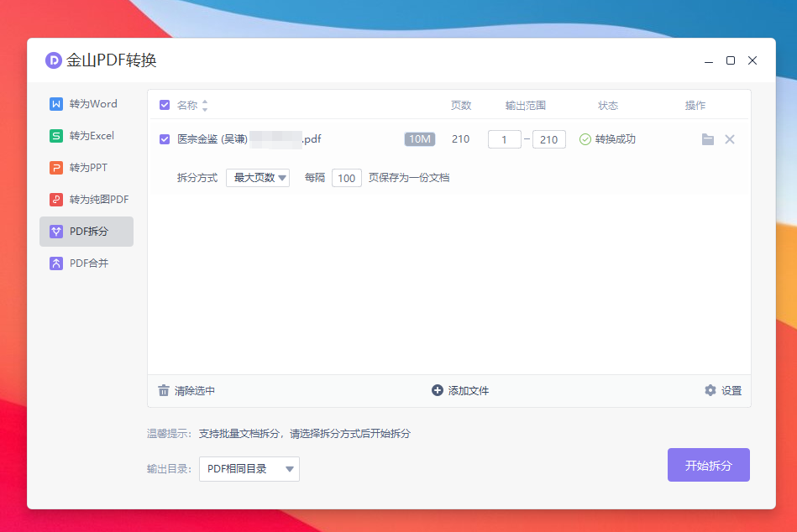The width and height of the screenshot is (797, 532).
Task: Click the end page input showing 210
Action: (x=549, y=139)
